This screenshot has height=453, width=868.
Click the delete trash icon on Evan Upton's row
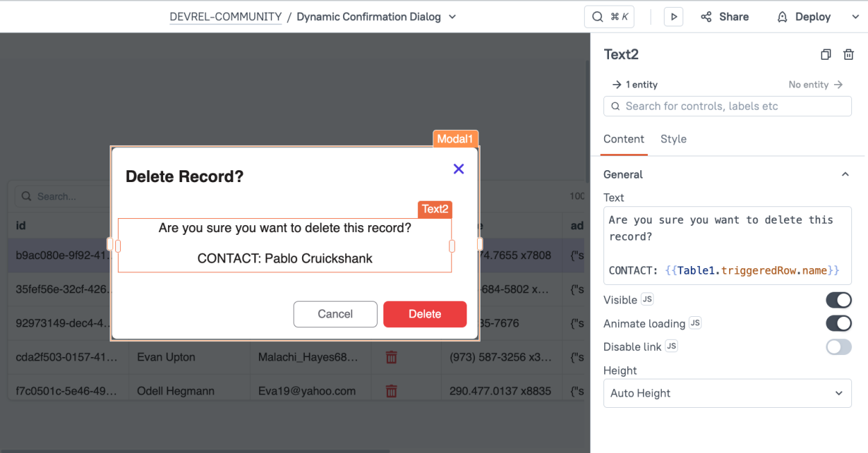(x=391, y=357)
